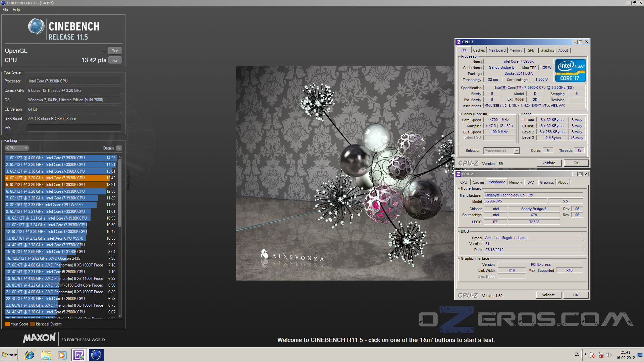Switch to CPU-Z taskbar icon
Viewport: 644px width, 362px height.
(x=79, y=355)
